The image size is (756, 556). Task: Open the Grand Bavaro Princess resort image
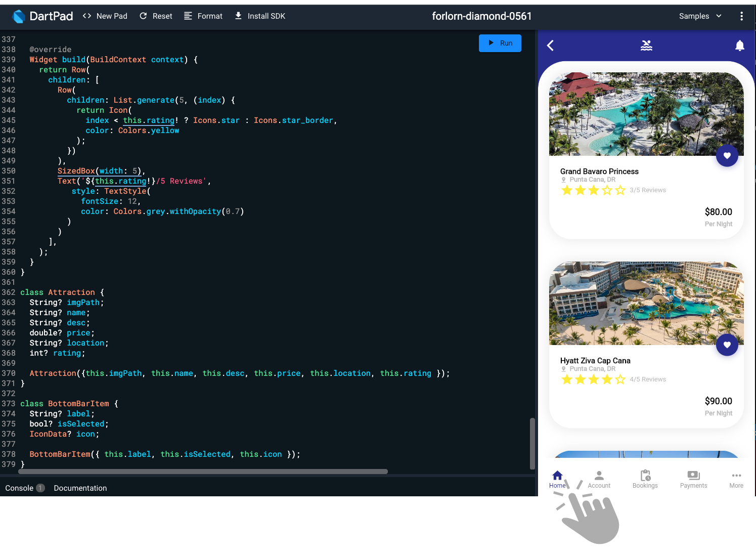click(646, 114)
